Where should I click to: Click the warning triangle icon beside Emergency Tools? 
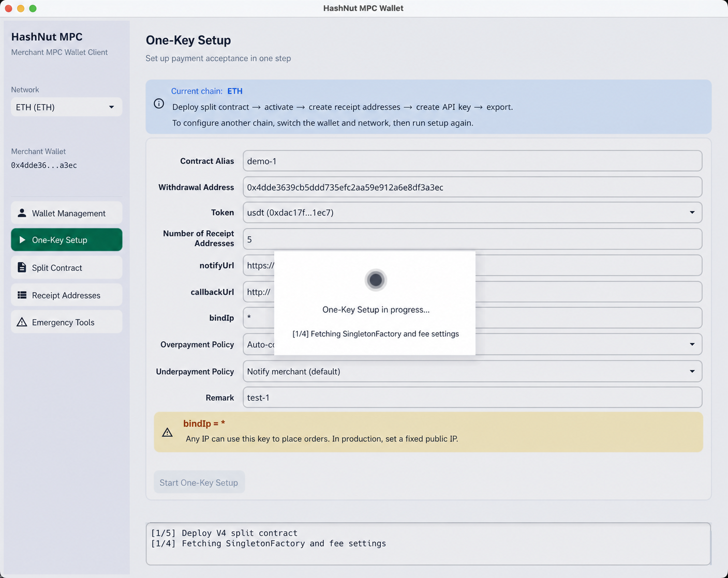[x=22, y=322]
